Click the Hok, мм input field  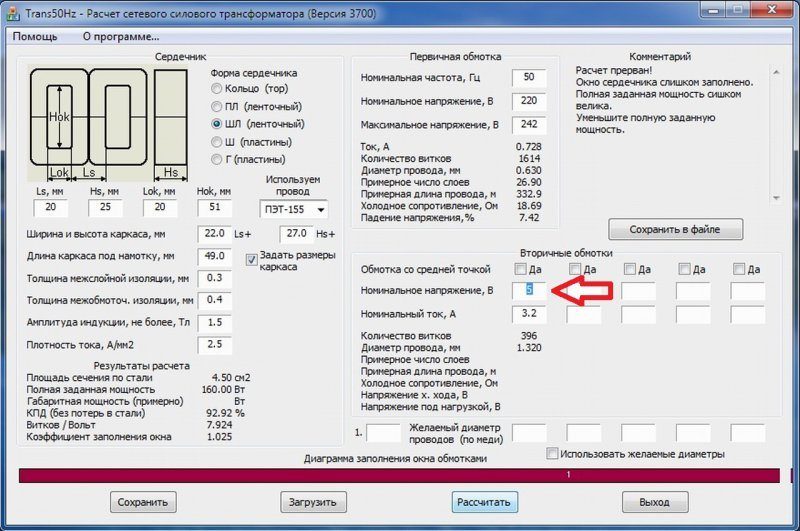(x=215, y=208)
